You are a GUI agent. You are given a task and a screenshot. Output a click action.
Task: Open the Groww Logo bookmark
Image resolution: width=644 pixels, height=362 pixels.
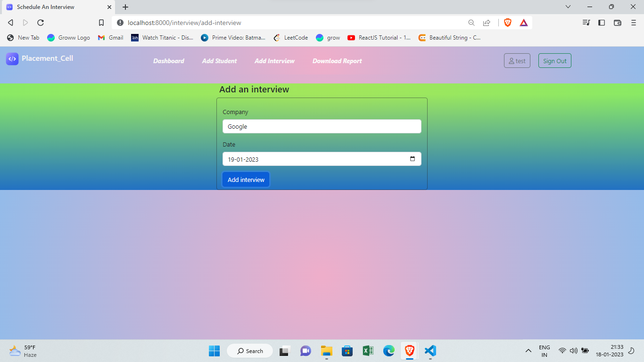pyautogui.click(x=68, y=38)
